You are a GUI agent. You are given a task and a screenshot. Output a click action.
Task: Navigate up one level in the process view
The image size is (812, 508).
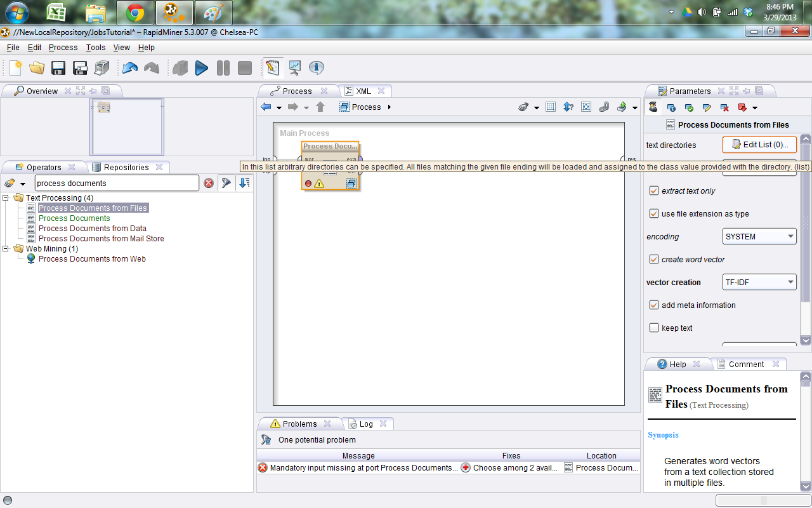pos(320,107)
